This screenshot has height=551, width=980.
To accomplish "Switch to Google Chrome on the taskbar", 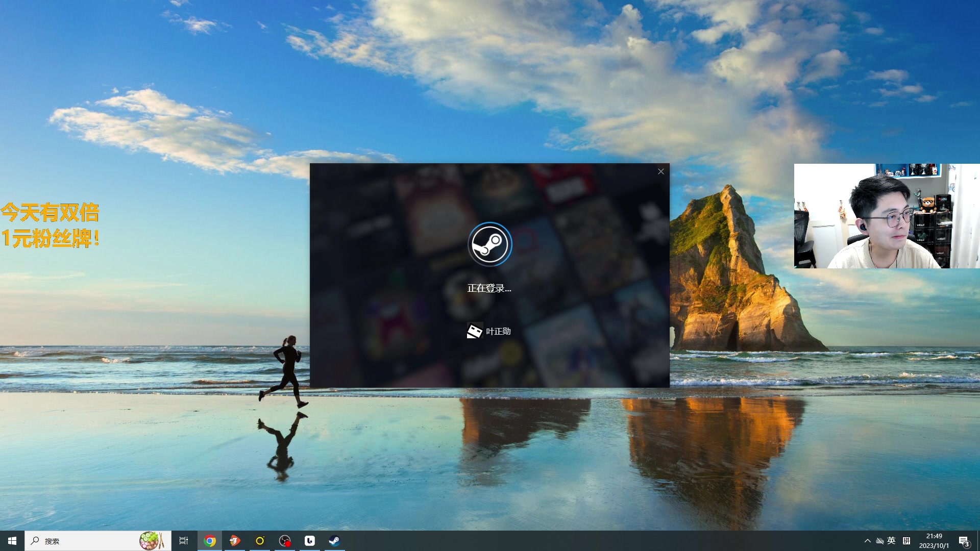I will click(210, 541).
